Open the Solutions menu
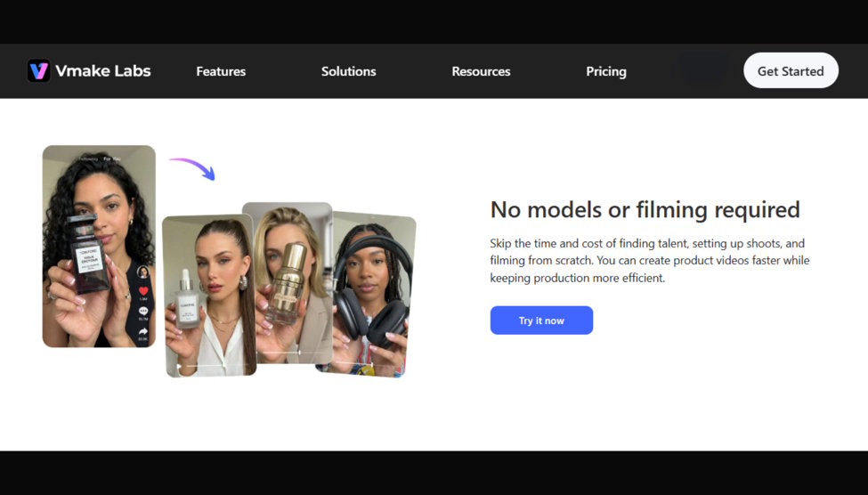Screen dimensions: 868x495 [x=349, y=71]
